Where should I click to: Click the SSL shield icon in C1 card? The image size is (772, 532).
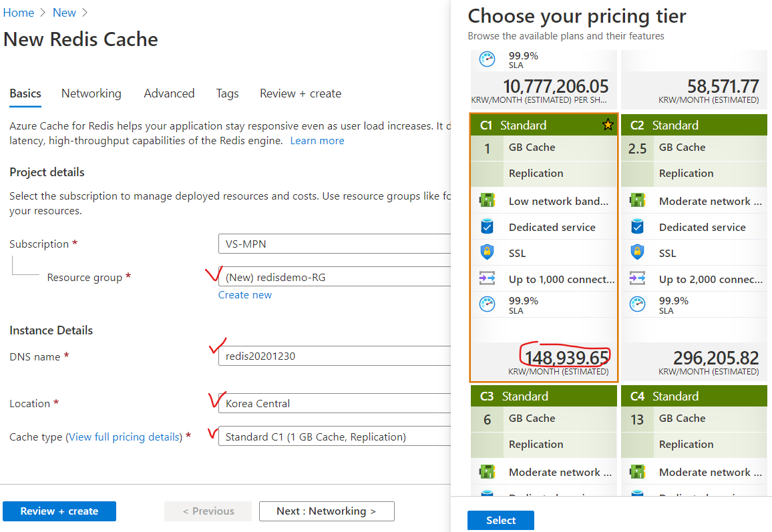(487, 253)
